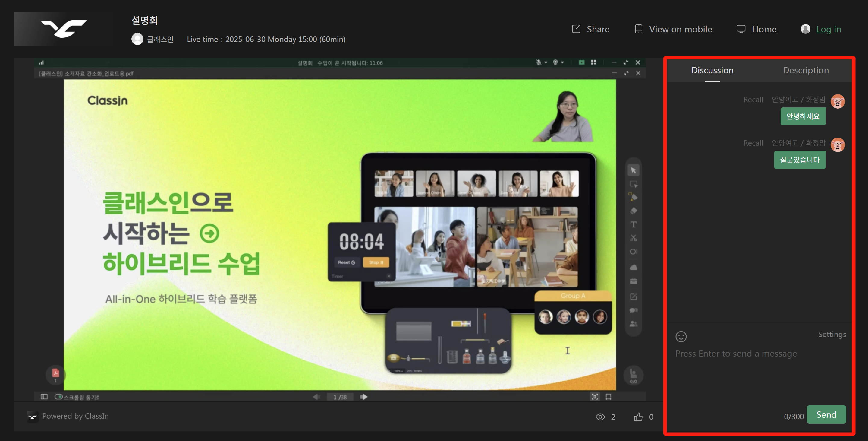Click the green circled arrow on the slide
Image resolution: width=868 pixels, height=441 pixels.
coord(209,233)
